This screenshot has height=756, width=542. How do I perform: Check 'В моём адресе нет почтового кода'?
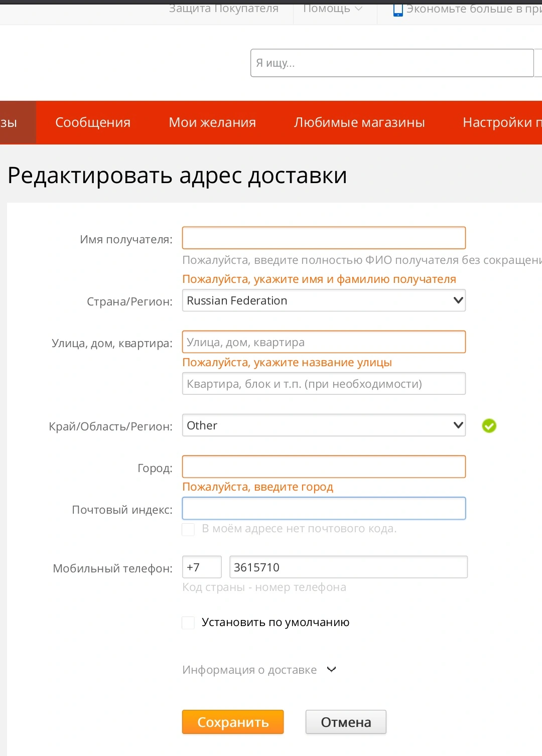point(188,529)
